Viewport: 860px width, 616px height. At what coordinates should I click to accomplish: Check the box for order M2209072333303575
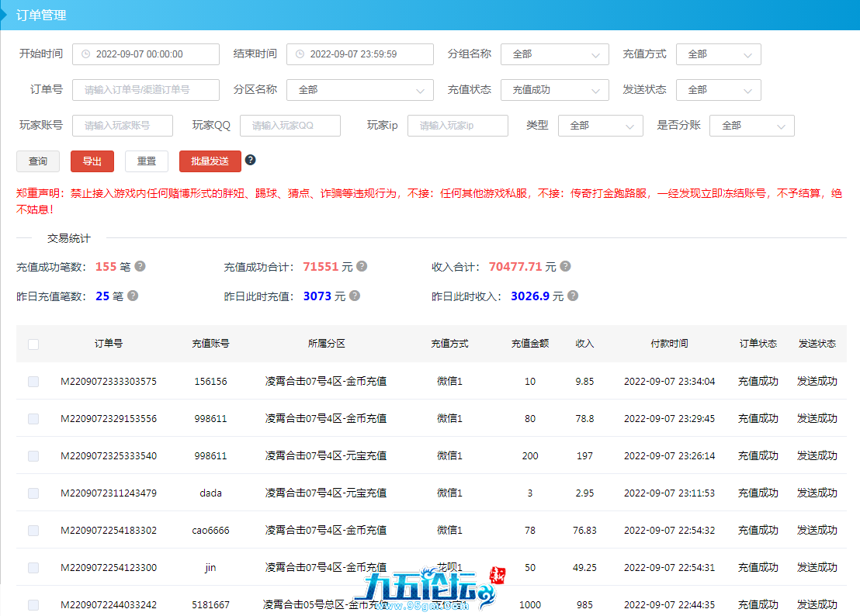[x=33, y=381]
